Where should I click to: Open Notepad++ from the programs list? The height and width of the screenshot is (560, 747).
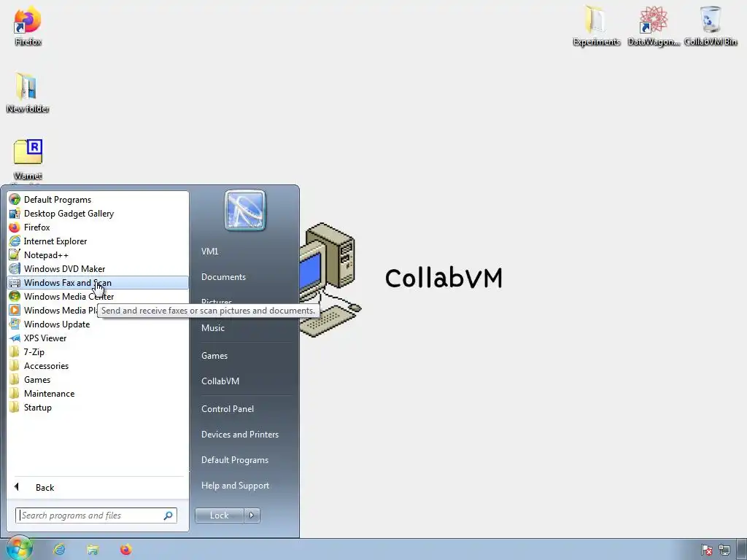(x=98, y=254)
